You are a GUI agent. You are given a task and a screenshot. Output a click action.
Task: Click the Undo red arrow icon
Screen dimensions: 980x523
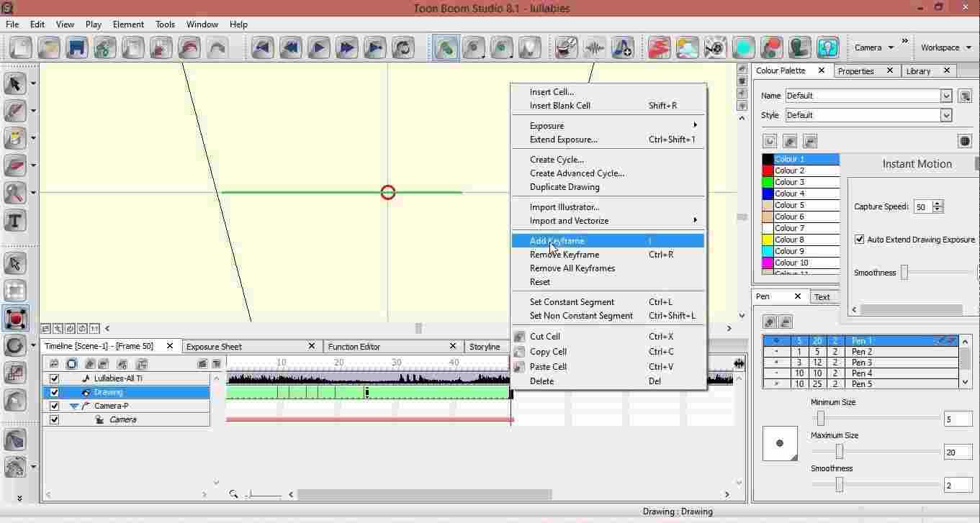tap(189, 48)
